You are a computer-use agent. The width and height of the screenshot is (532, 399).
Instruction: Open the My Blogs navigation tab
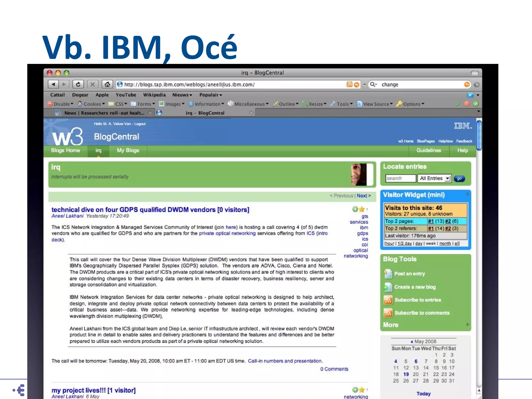tap(128, 150)
